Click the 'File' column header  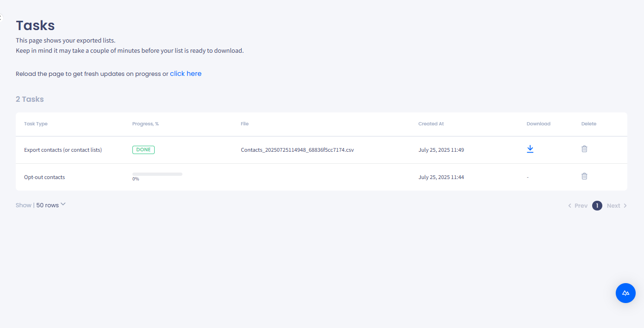coord(244,124)
